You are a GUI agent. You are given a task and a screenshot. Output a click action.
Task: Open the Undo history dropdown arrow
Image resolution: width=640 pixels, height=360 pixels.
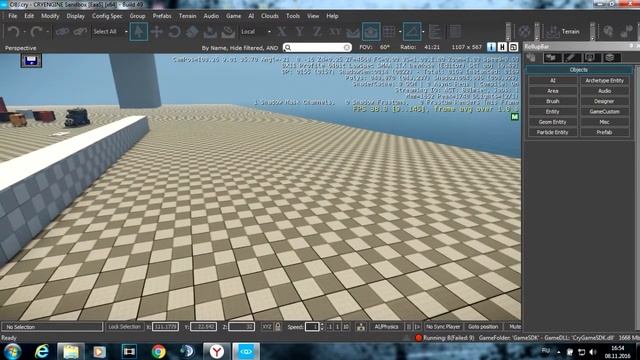[x=24, y=31]
